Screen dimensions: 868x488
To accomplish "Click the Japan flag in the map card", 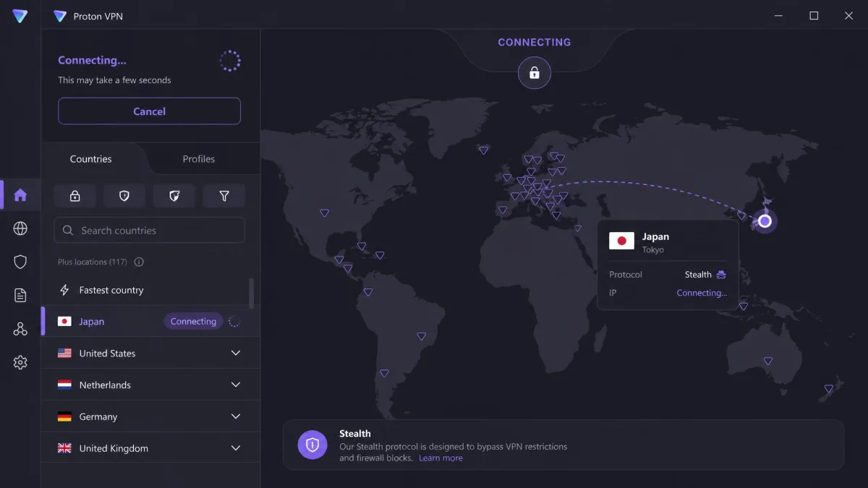I will [621, 241].
